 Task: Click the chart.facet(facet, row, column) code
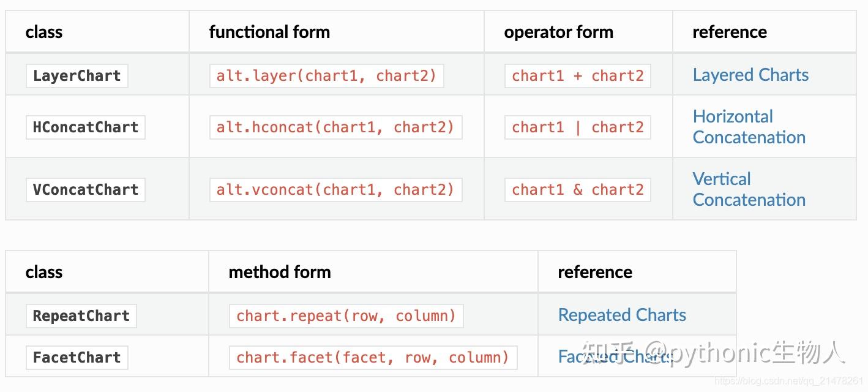click(x=373, y=358)
